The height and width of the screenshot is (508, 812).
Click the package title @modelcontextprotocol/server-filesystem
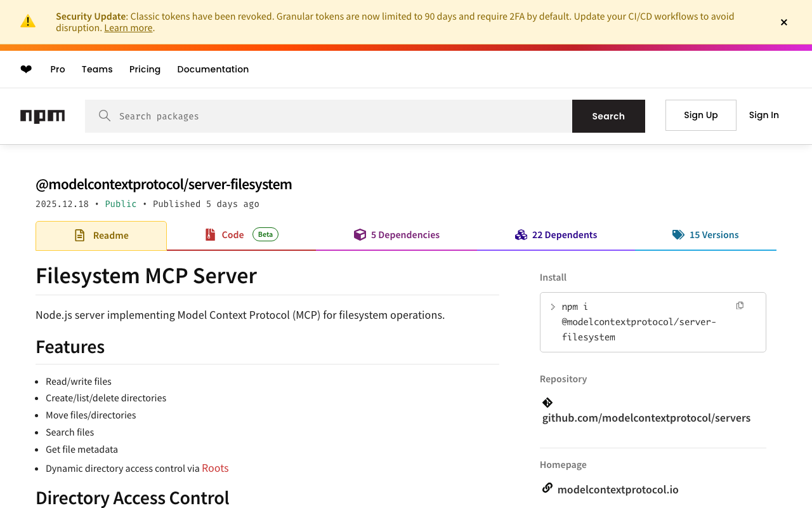click(x=164, y=184)
